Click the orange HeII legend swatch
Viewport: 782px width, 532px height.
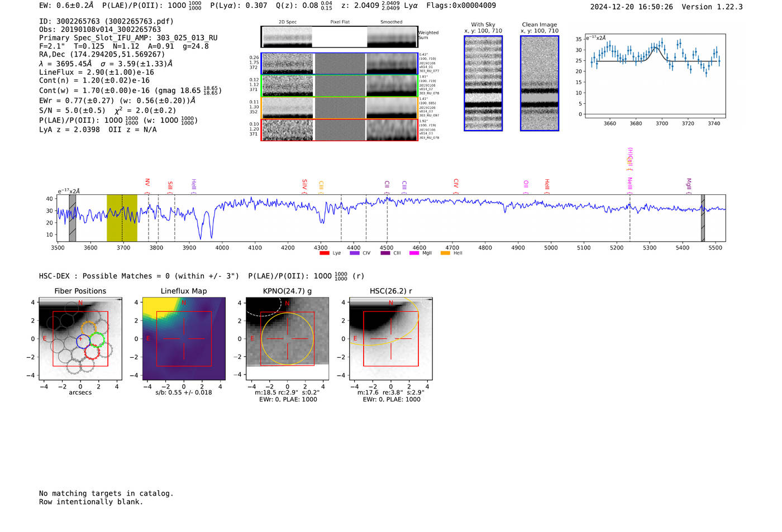[445, 253]
